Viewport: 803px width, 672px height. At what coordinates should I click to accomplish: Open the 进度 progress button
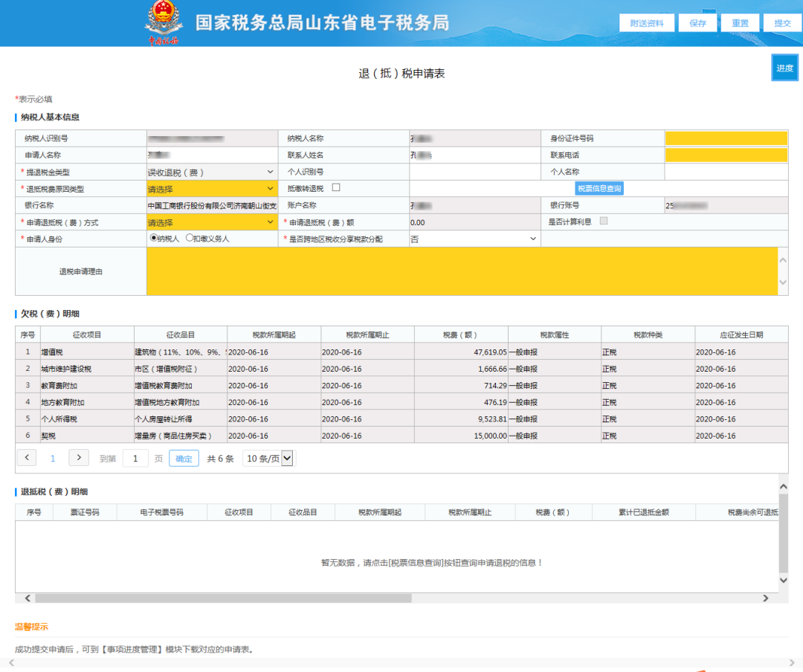coord(784,68)
